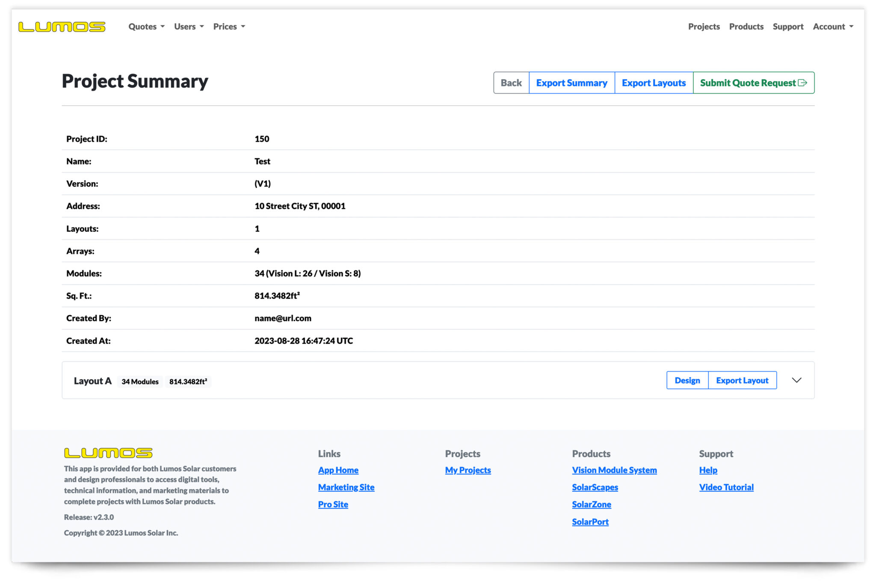Click the Layout A title

[92, 381]
